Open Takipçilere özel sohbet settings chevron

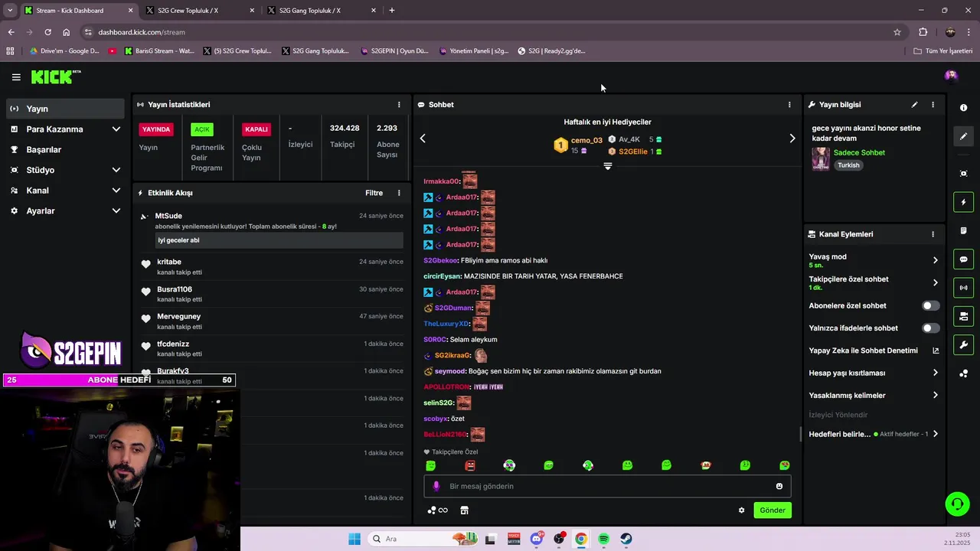pyautogui.click(x=935, y=282)
